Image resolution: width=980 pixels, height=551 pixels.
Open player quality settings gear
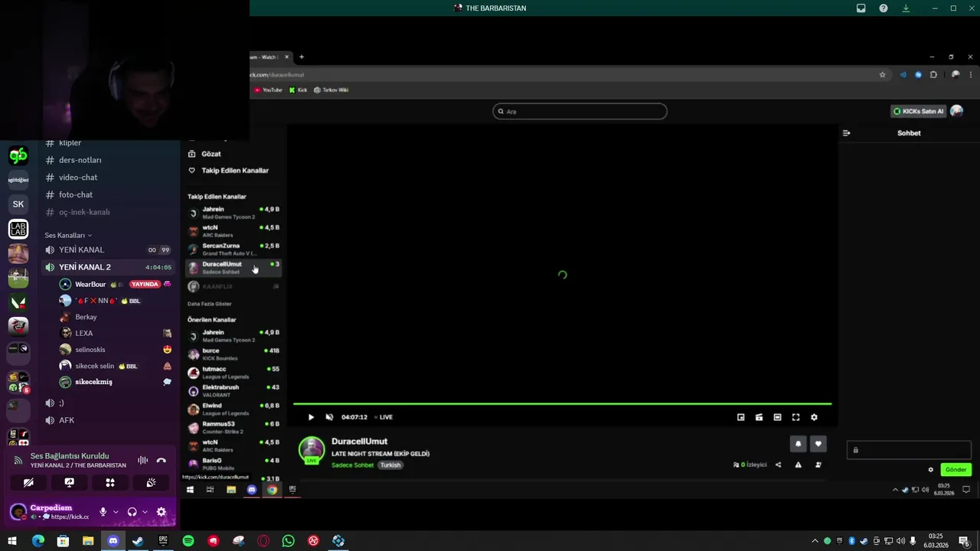tap(814, 417)
